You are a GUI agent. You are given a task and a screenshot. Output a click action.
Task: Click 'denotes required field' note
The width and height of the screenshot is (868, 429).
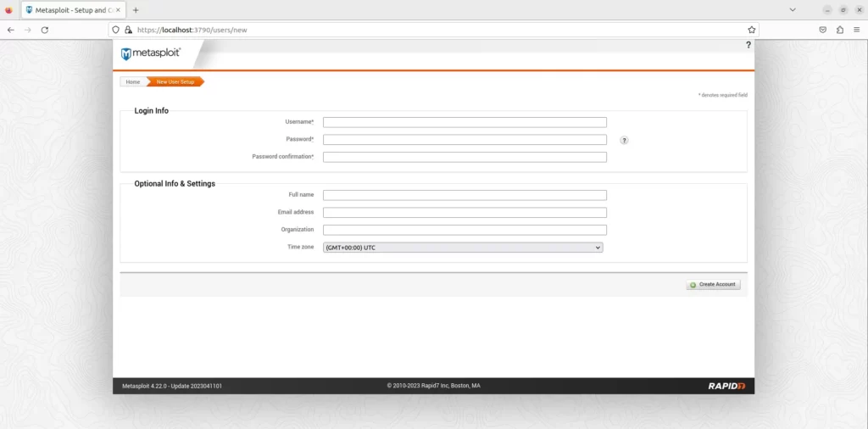pos(722,95)
